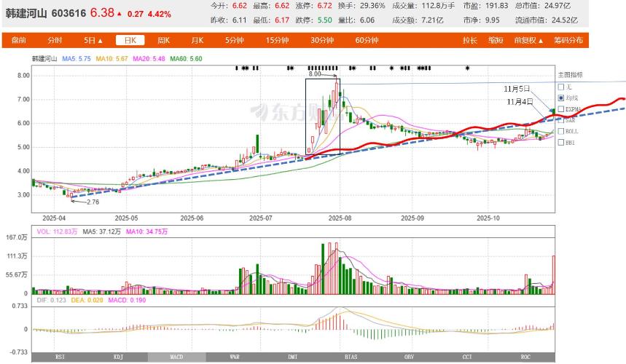Click the 总市值 24.97亿 value
The image size is (626, 364).
(557, 6)
